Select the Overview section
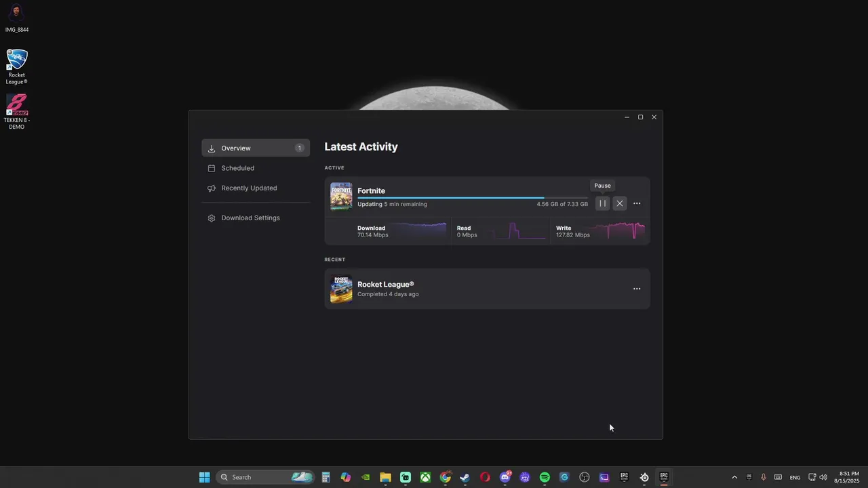This screenshot has height=488, width=868. (256, 148)
